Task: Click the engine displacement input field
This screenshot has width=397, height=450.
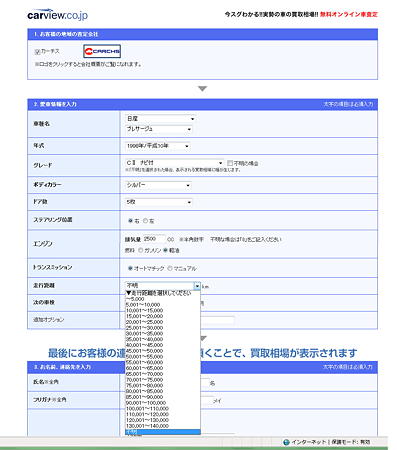Action: [154, 239]
